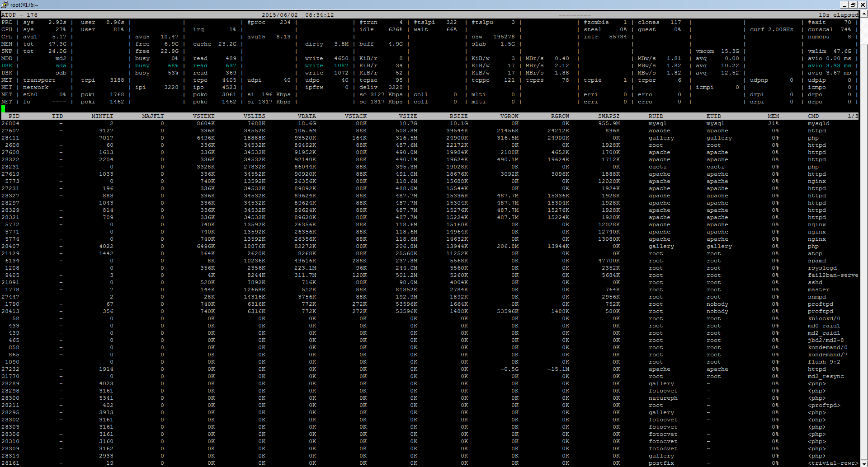868x467 pixels.
Task: Click the <proftpd> exited process command
Action: coord(824,405)
